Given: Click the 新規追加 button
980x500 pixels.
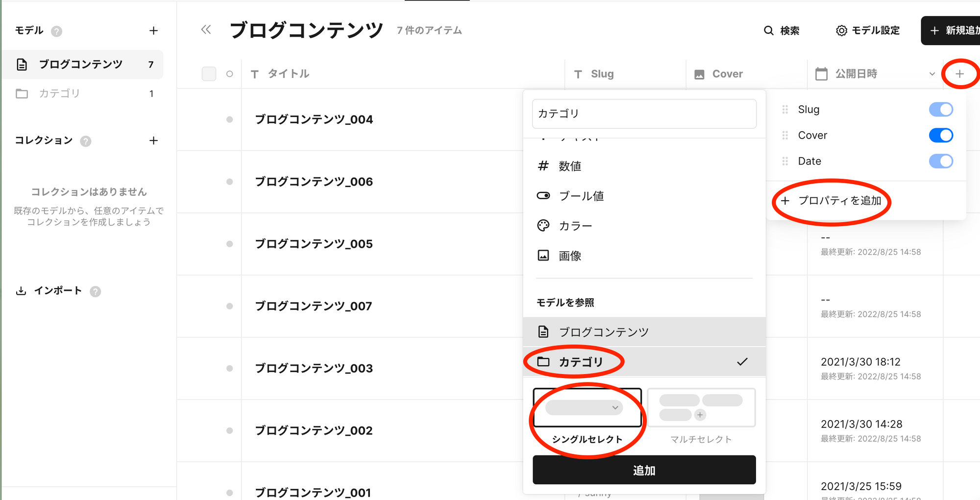Looking at the screenshot, I should tap(951, 30).
